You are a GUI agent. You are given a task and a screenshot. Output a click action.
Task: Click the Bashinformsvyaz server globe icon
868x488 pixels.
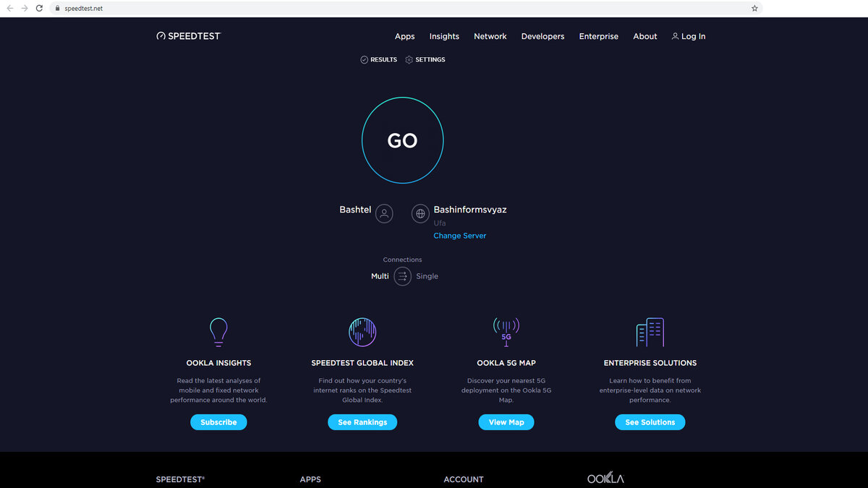pyautogui.click(x=420, y=213)
